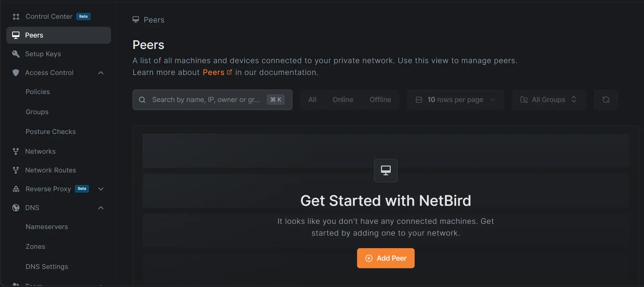Click the Peers breadcrumb monitor icon
644x287 pixels.
(136, 20)
